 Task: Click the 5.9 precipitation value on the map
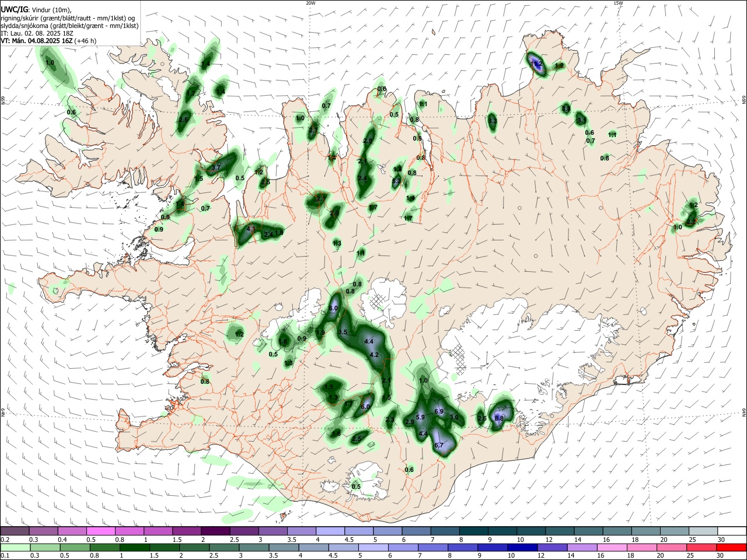pyautogui.click(x=420, y=417)
